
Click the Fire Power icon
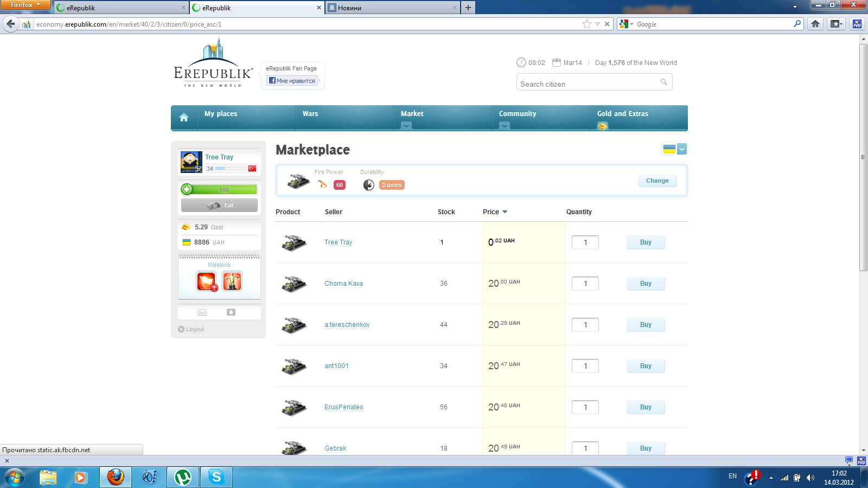click(x=322, y=184)
